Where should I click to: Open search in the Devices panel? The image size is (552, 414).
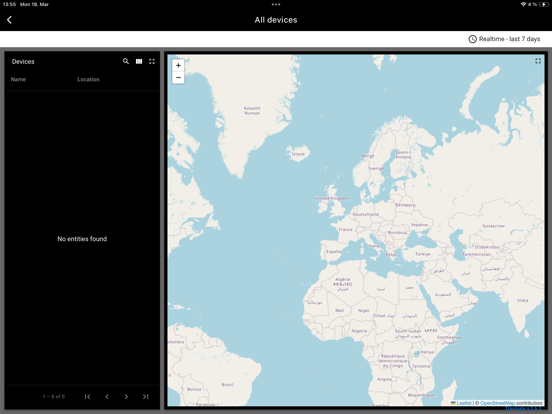126,61
